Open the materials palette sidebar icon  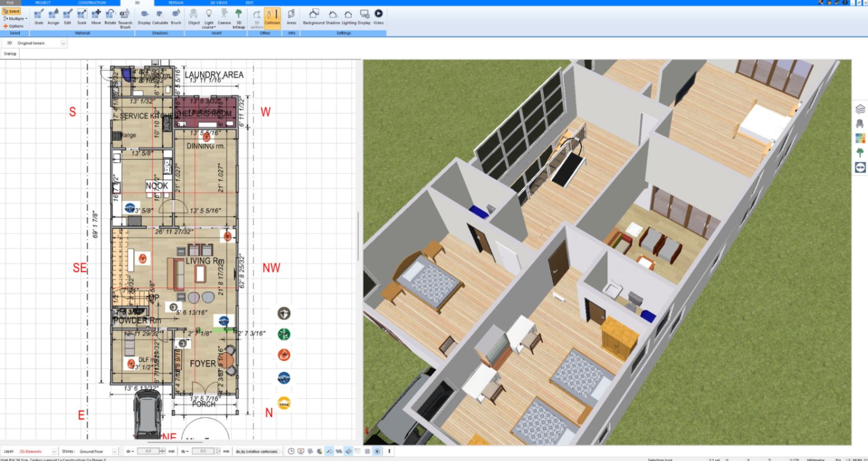[861, 138]
